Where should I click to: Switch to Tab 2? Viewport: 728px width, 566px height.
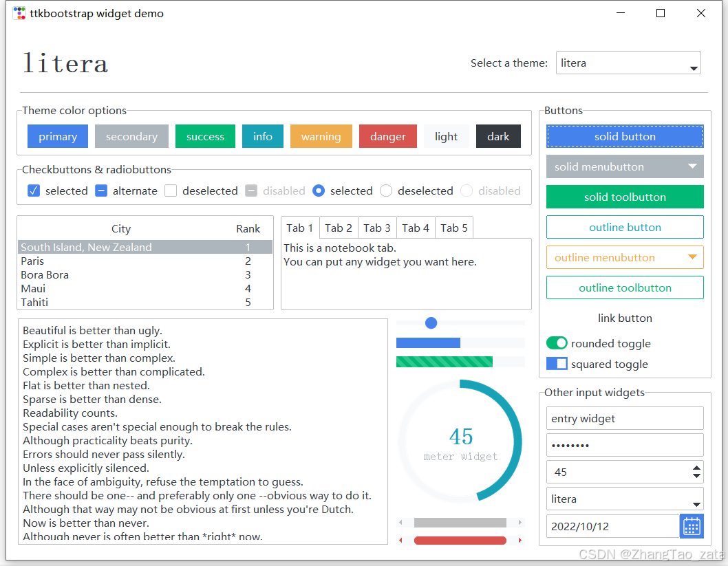(339, 228)
